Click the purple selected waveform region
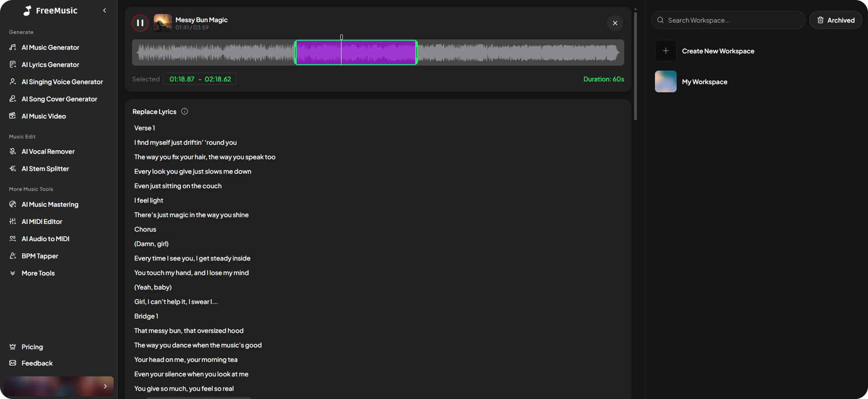The image size is (868, 399). pos(380,52)
